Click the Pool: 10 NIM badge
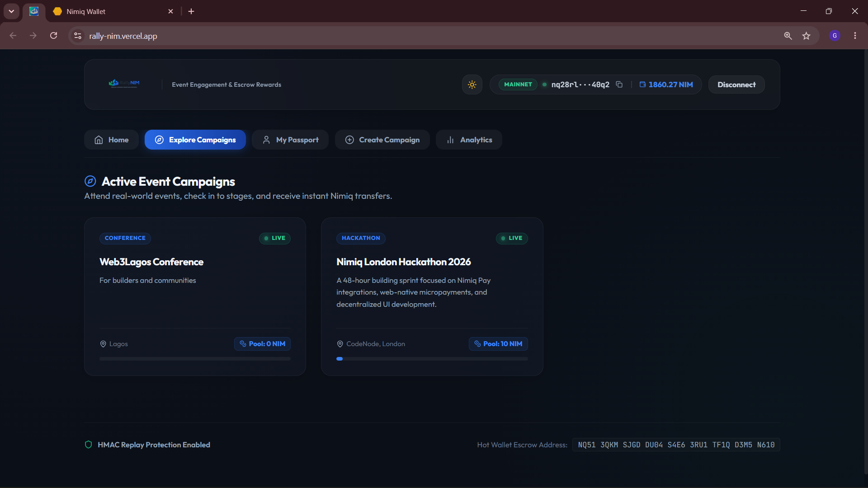The image size is (868, 488). [x=498, y=344]
